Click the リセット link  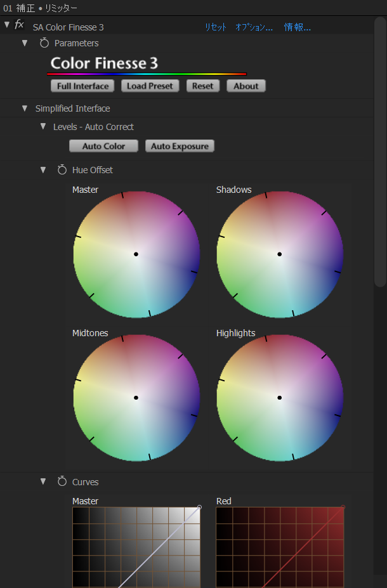point(215,27)
